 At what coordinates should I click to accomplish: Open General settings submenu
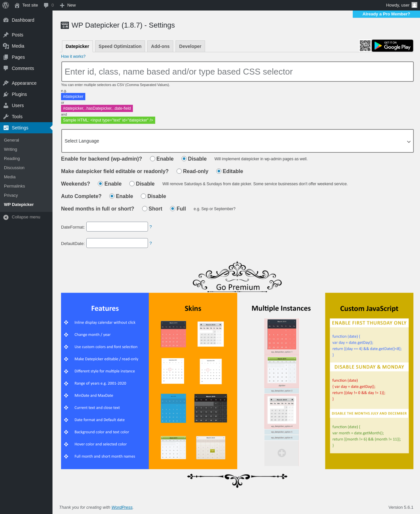(11, 140)
